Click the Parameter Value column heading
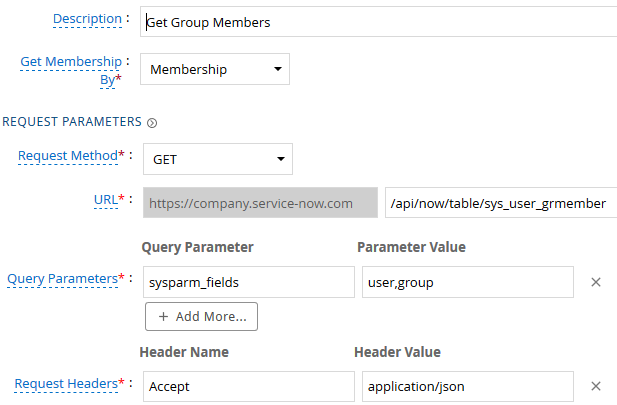 (412, 247)
